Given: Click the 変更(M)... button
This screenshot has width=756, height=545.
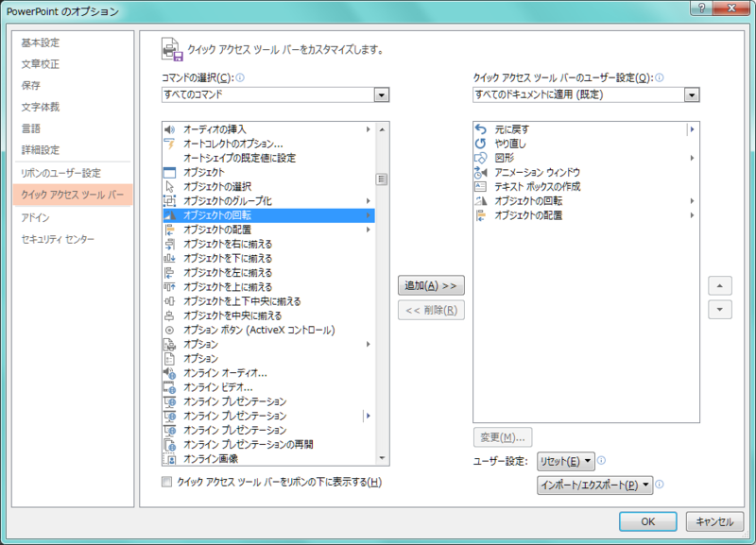Looking at the screenshot, I should click(503, 437).
